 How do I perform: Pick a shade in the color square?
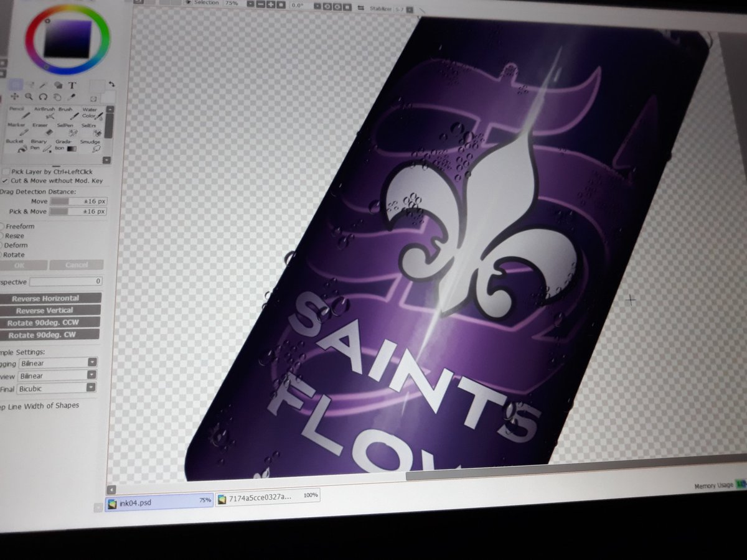point(67,40)
